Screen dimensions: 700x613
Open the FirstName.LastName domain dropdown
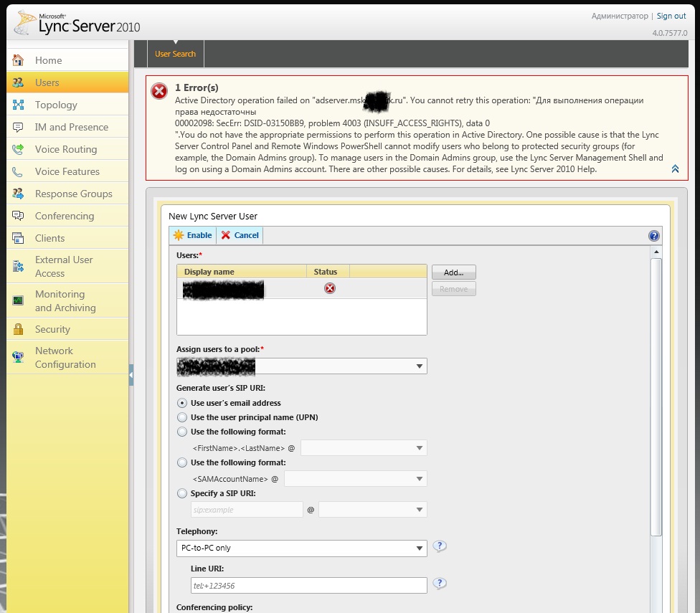tap(364, 448)
